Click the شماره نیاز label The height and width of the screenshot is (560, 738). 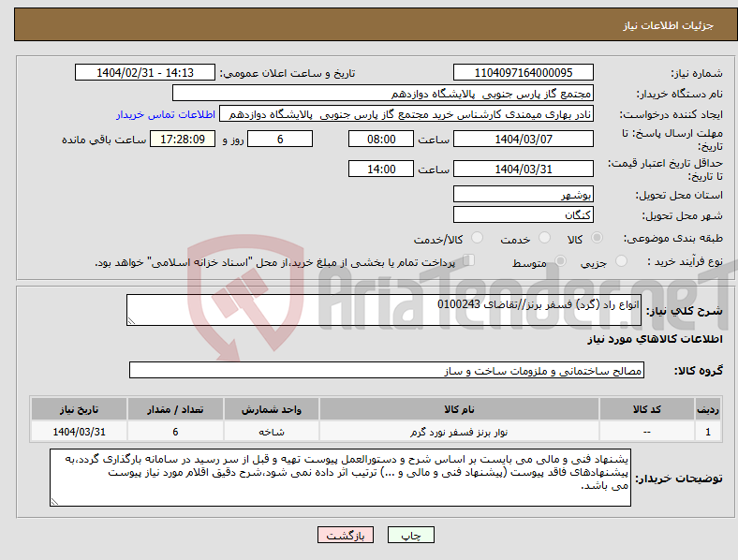click(696, 73)
